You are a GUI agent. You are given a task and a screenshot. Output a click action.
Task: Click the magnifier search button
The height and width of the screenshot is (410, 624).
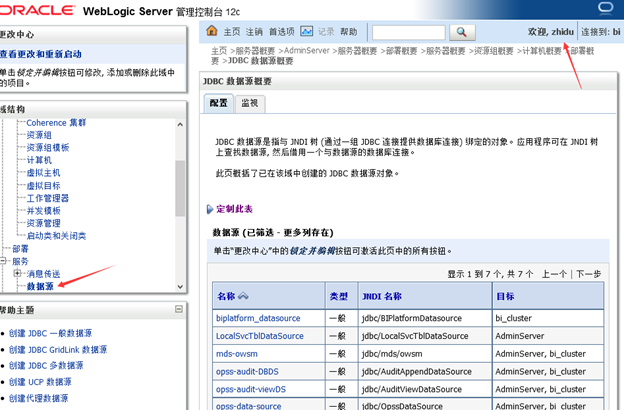[x=462, y=32]
